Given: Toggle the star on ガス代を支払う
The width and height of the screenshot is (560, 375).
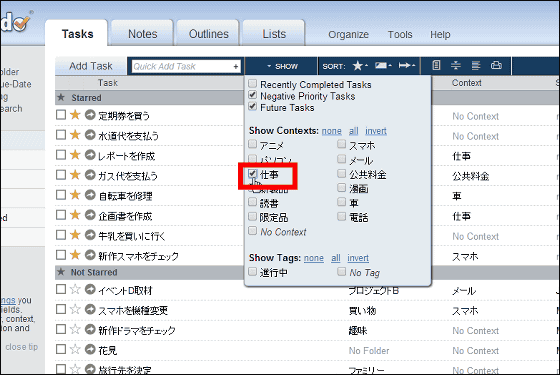Looking at the screenshot, I should pos(75,175).
